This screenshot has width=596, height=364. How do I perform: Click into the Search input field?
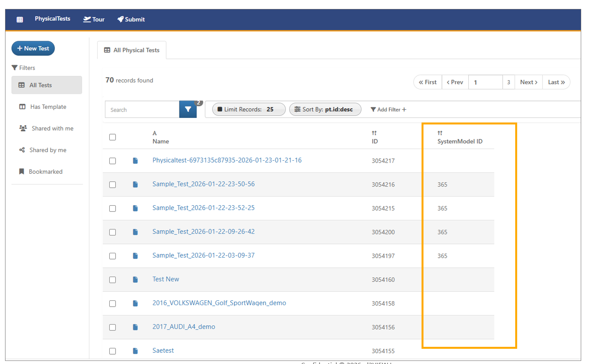click(x=142, y=110)
